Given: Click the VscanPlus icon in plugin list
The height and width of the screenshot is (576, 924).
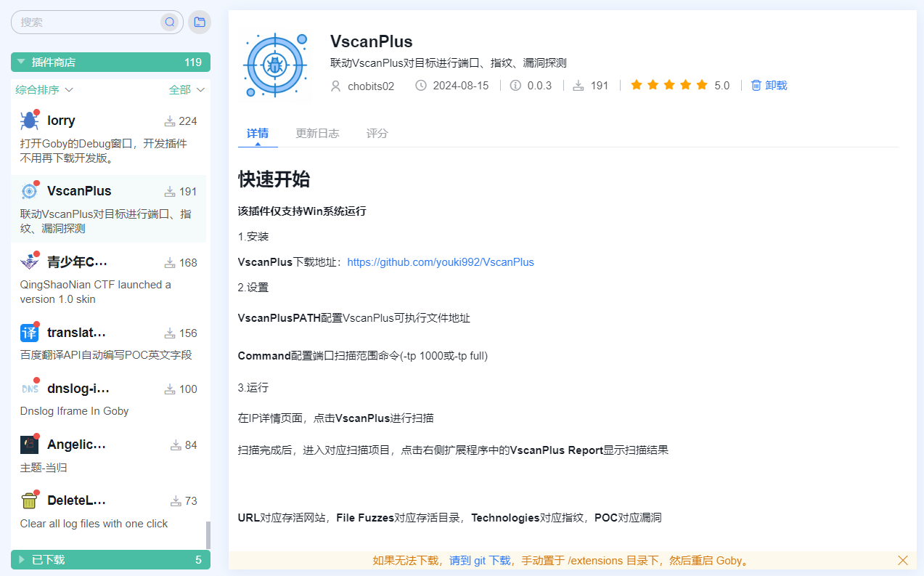Looking at the screenshot, I should coord(29,191).
